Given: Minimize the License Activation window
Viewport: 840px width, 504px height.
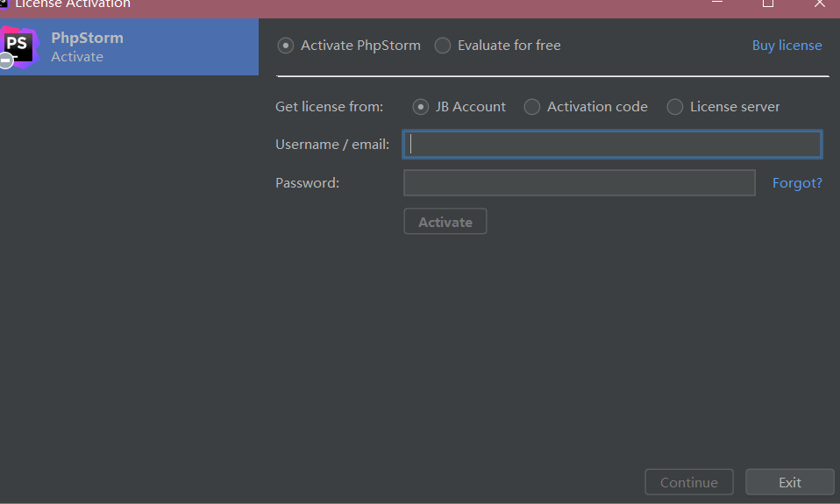Looking at the screenshot, I should 717,3.
